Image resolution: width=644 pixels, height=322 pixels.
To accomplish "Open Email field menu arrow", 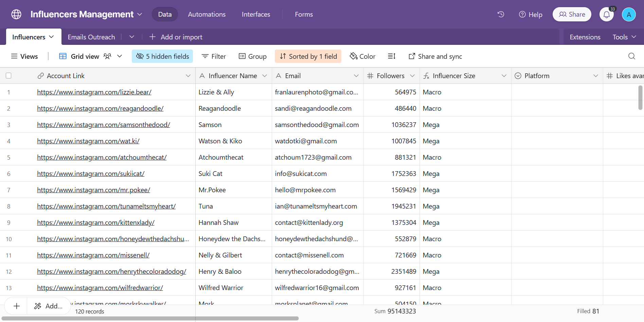I will (356, 76).
